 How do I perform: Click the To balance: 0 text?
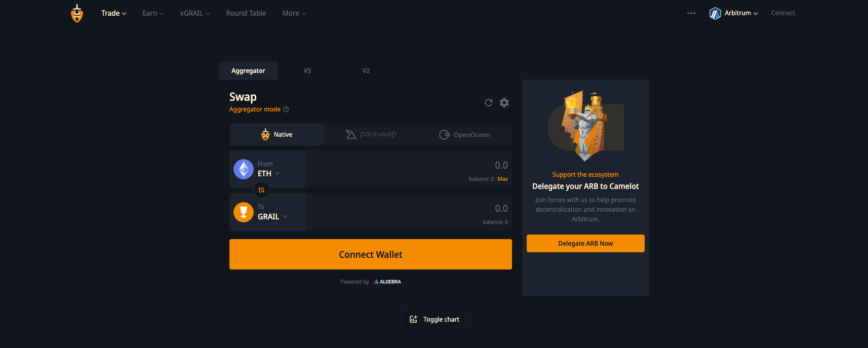495,222
